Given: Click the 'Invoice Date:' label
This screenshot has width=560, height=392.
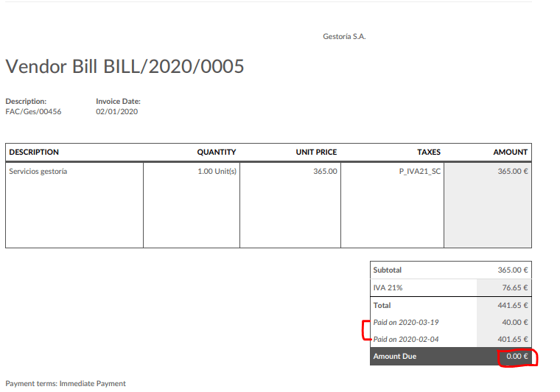Looking at the screenshot, I should click(x=118, y=102).
